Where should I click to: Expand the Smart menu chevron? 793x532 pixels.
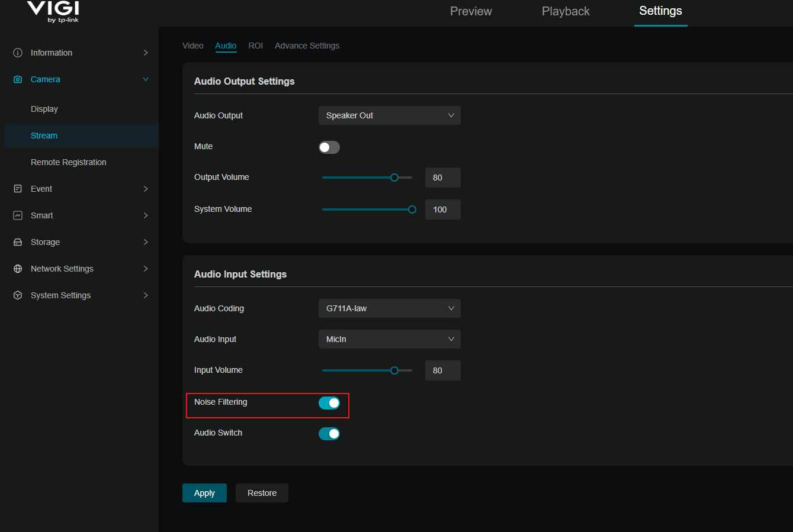[x=146, y=215]
